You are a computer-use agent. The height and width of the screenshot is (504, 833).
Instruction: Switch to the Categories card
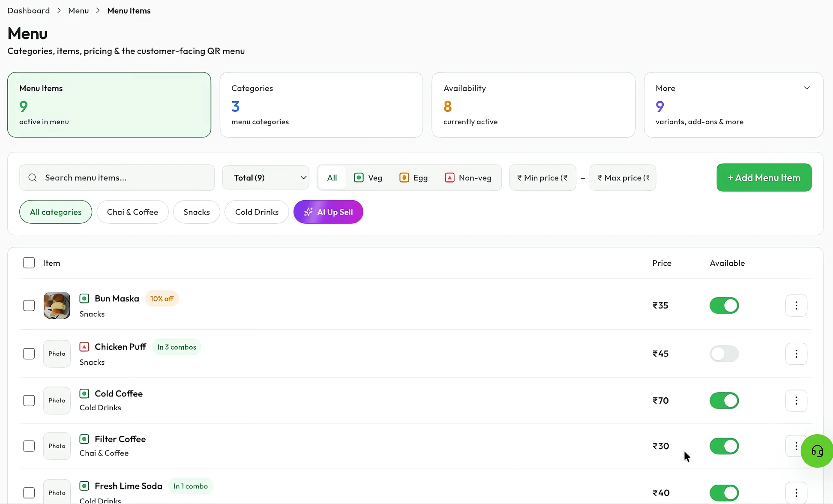pyautogui.click(x=321, y=105)
